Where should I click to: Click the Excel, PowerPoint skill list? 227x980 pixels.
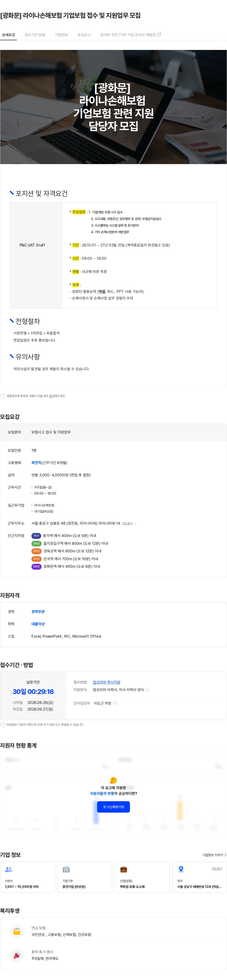pos(66,636)
